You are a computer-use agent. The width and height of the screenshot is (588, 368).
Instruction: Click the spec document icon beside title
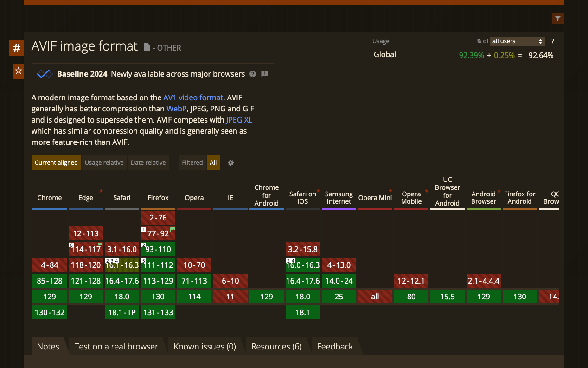147,47
